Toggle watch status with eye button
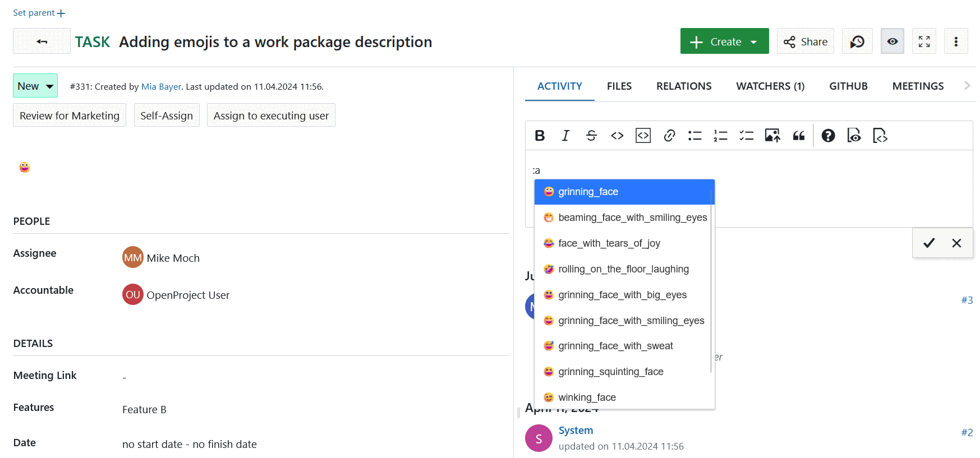Screen dimensions: 980x458 [x=892, y=41]
